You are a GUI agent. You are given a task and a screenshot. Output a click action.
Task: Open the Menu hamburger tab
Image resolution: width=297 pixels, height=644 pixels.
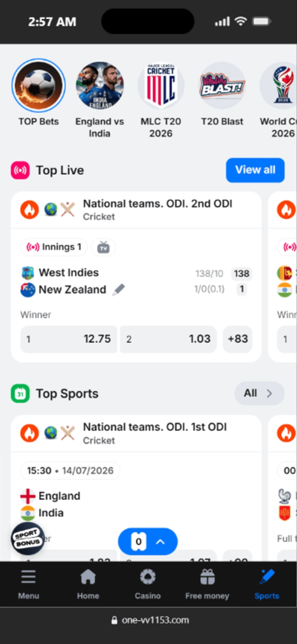[x=29, y=584]
